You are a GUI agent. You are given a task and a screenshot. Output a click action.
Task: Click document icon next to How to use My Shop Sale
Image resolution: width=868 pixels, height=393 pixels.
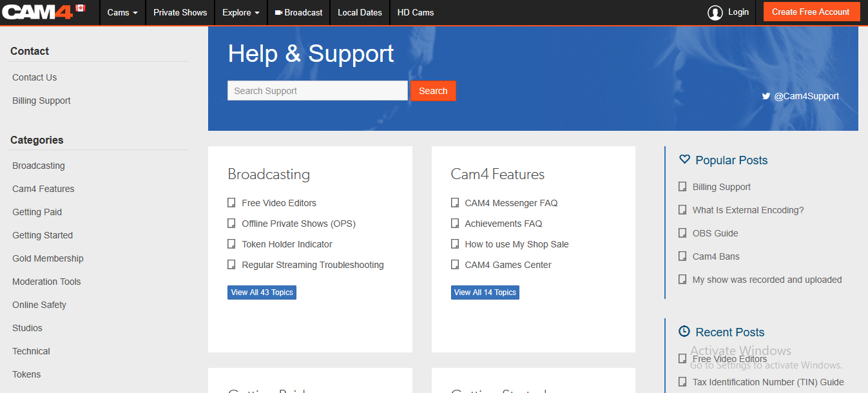click(x=455, y=244)
